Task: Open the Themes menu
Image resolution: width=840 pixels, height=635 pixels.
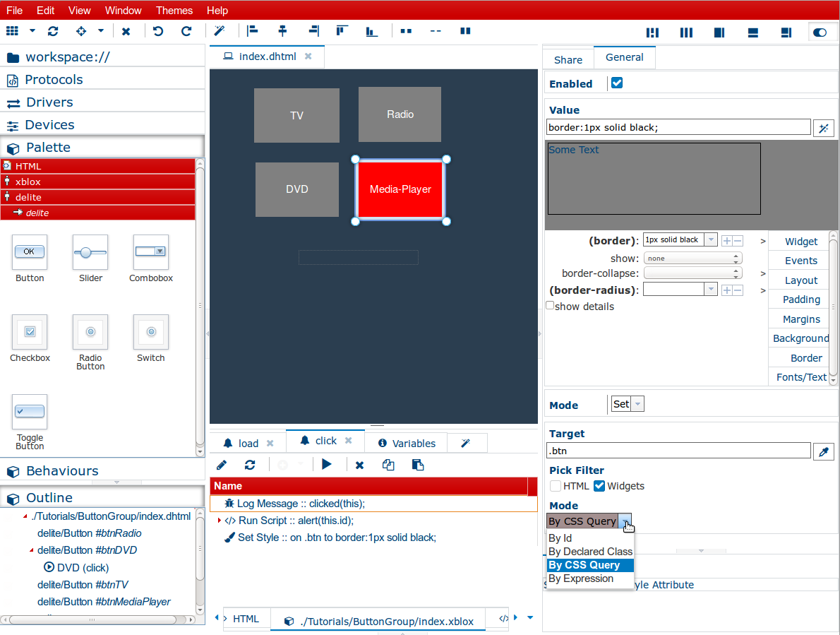Action: 174,10
